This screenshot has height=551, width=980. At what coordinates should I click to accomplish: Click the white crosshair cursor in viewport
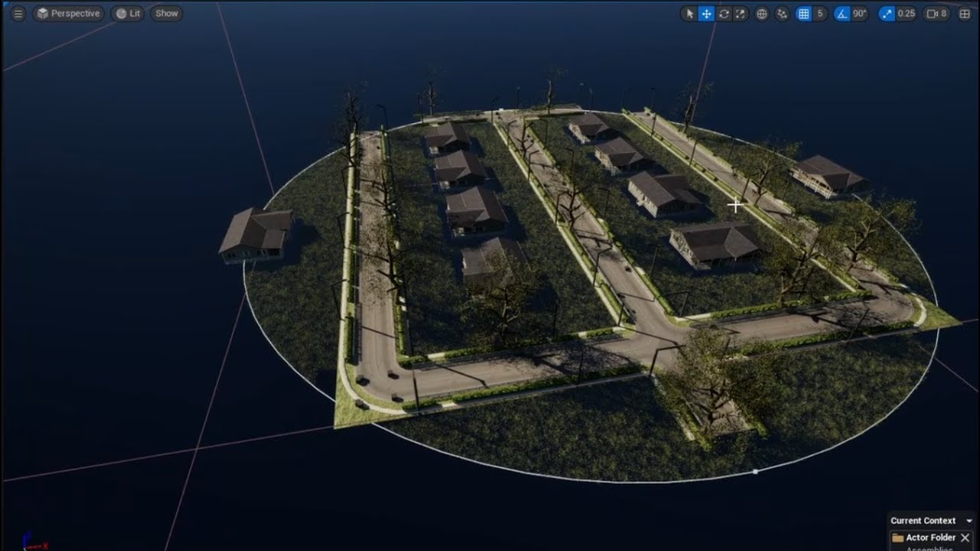(x=735, y=205)
